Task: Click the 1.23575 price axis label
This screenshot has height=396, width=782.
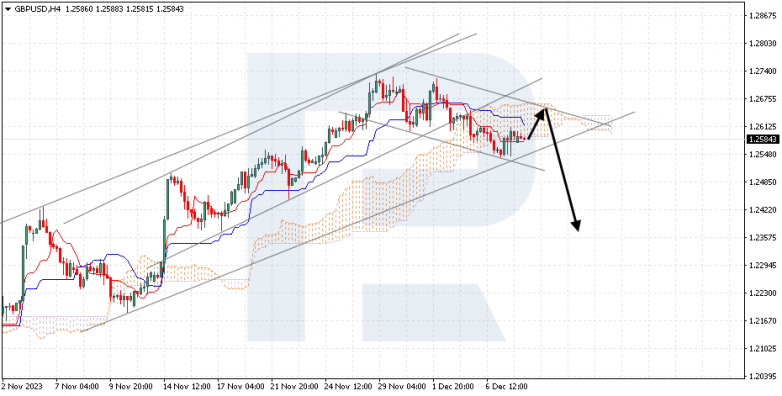Action: (x=762, y=237)
